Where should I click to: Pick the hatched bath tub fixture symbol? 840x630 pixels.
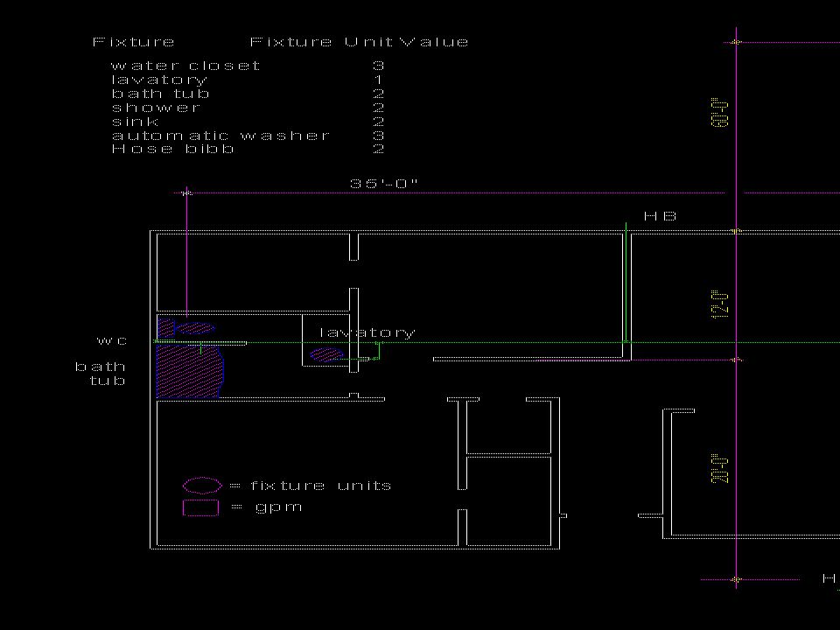pyautogui.click(x=190, y=373)
